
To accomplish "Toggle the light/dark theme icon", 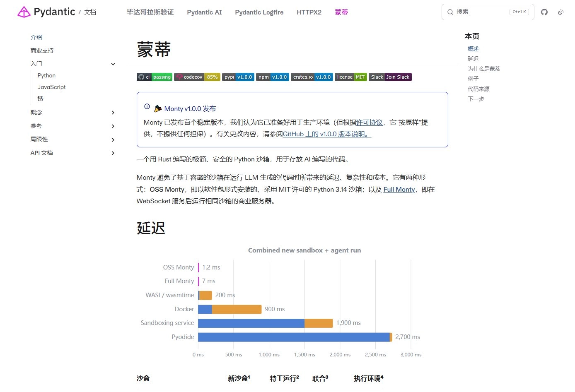I will click(x=561, y=12).
